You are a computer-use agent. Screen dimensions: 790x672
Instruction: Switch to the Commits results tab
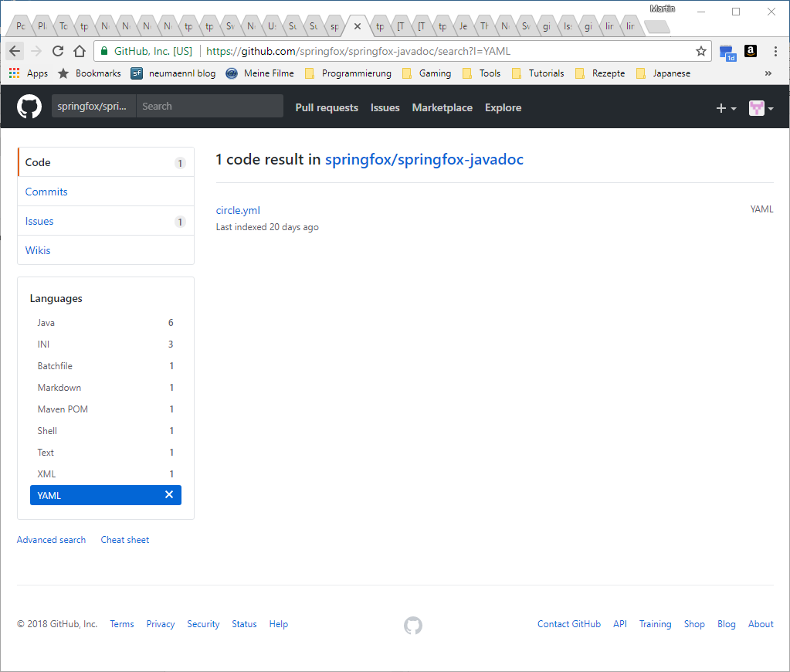(x=46, y=192)
